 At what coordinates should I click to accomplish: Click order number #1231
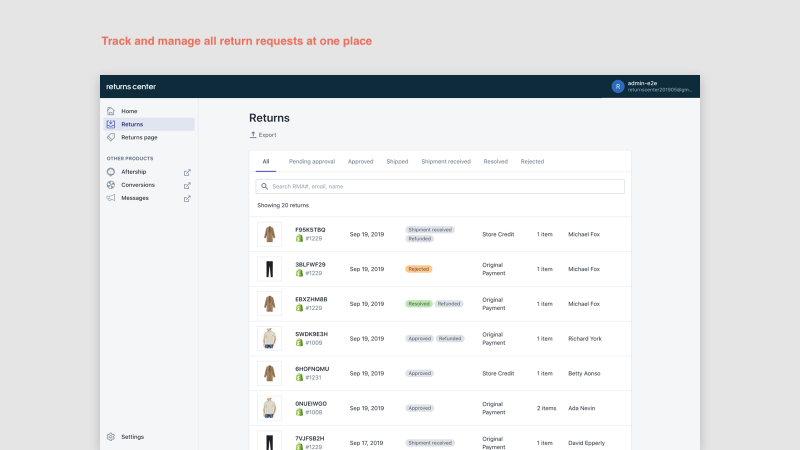(313, 378)
